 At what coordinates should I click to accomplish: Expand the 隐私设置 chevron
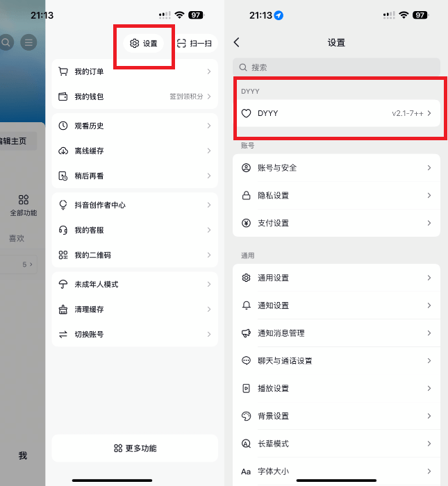pos(429,196)
